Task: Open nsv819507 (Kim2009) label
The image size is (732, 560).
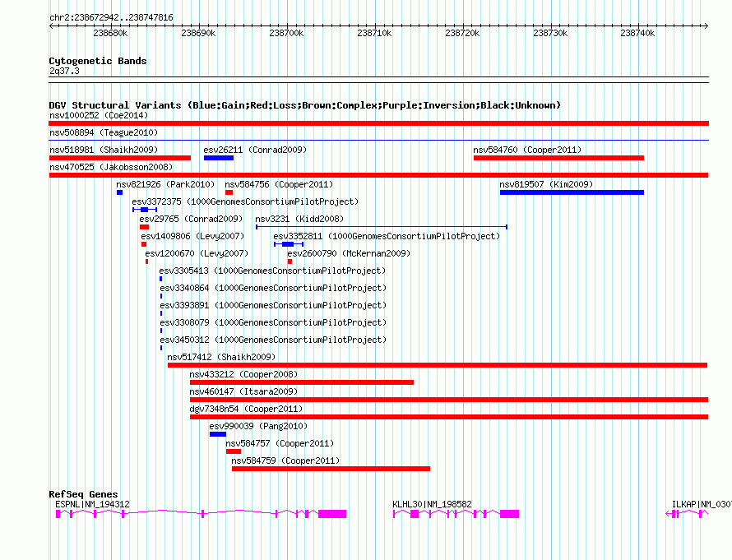Action: 546,184
